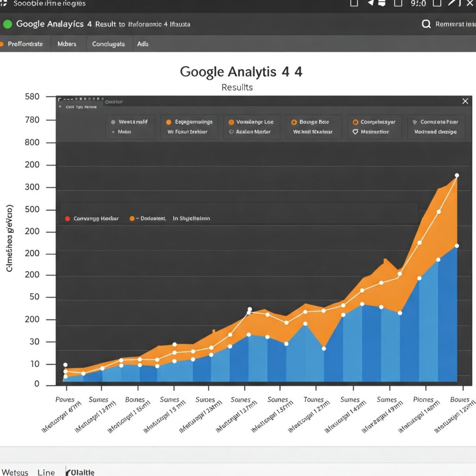The width and height of the screenshot is (476, 476).
Task: Click the Line button in bottom bar
Action: point(46,472)
